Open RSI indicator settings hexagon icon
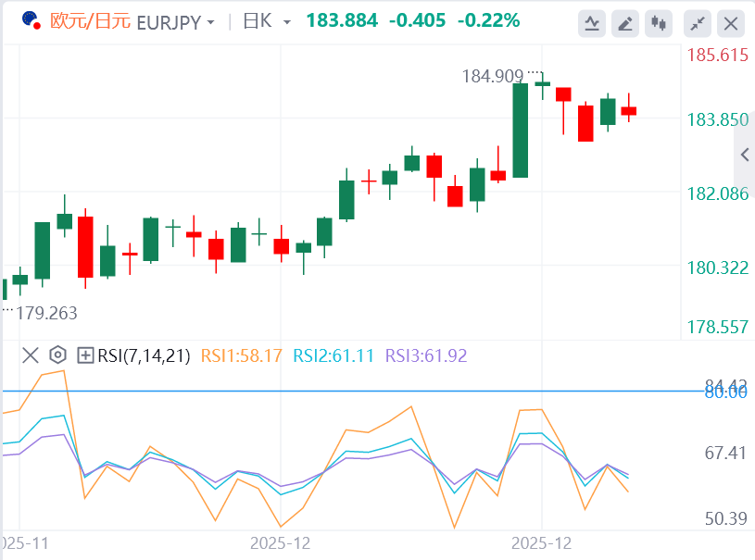 (x=57, y=355)
